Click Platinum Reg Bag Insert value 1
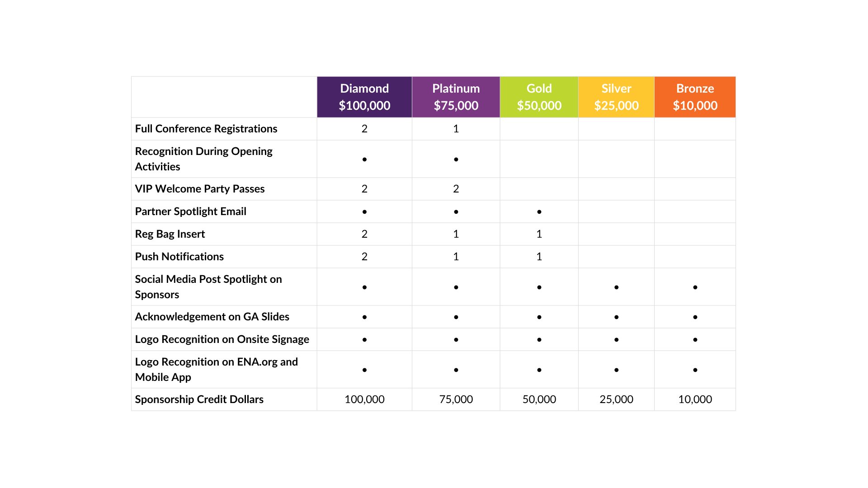 456,234
